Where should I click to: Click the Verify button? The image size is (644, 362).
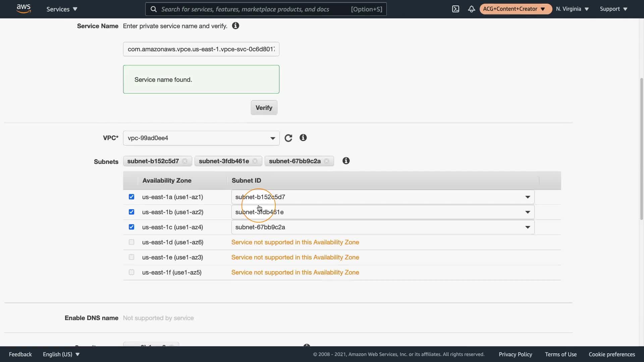[x=264, y=108]
